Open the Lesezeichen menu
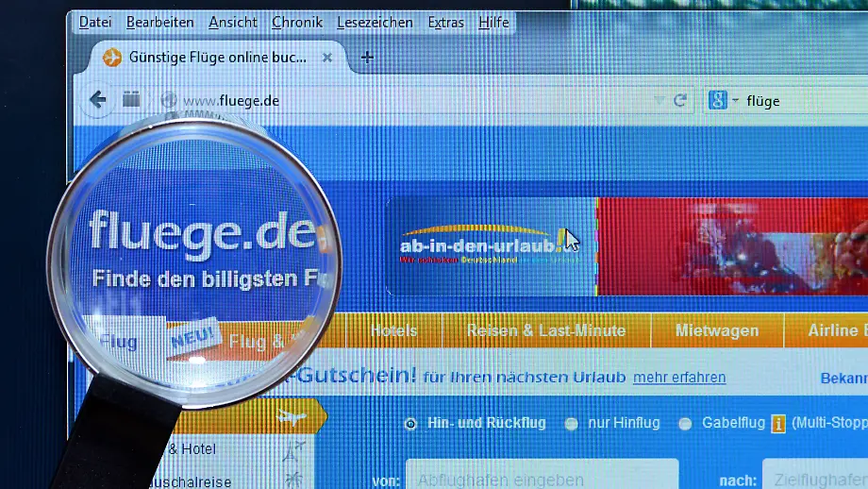 (375, 22)
